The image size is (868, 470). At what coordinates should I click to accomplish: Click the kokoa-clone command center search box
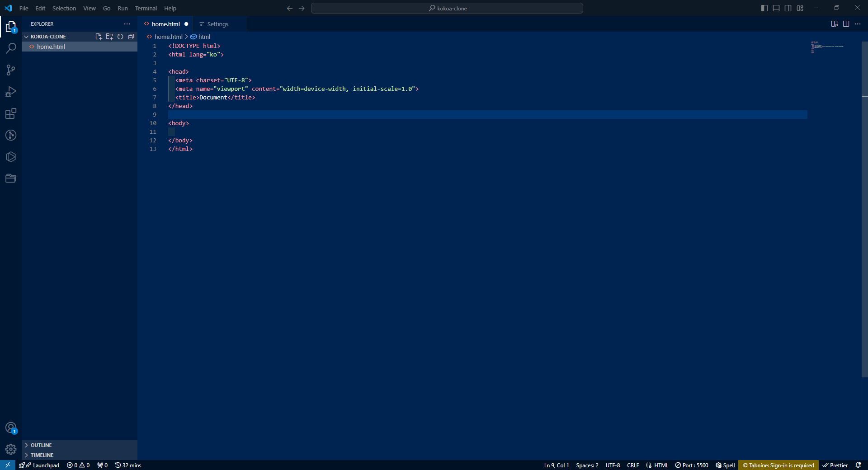point(447,8)
